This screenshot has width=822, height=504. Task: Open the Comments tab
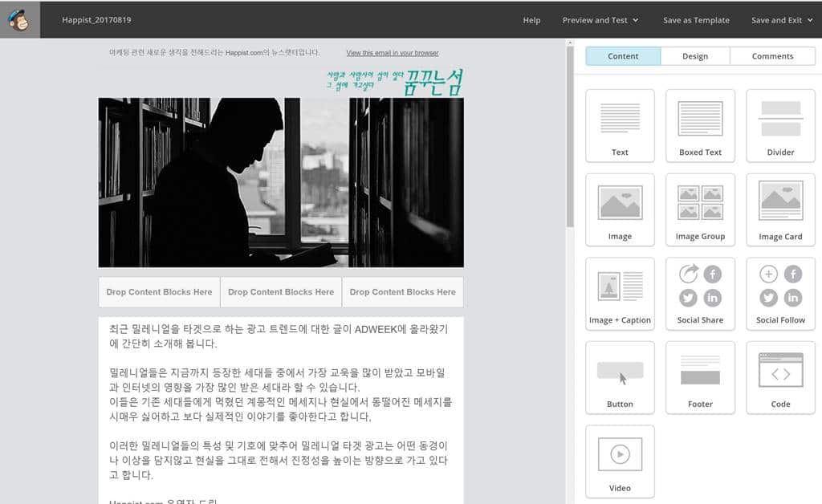[x=771, y=56]
